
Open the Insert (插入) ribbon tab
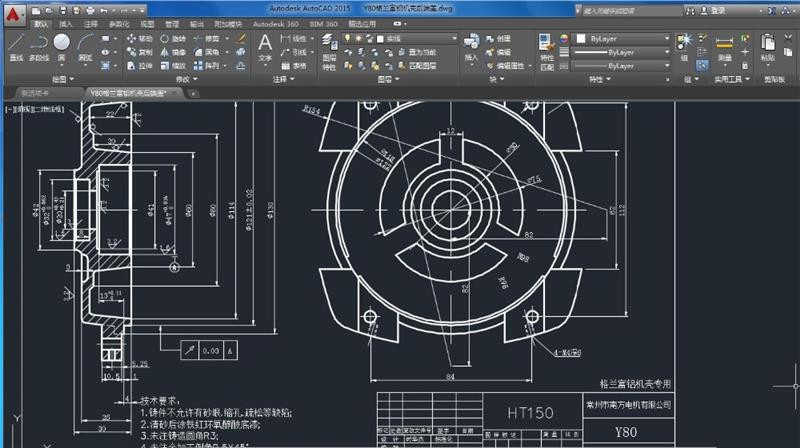(x=65, y=21)
